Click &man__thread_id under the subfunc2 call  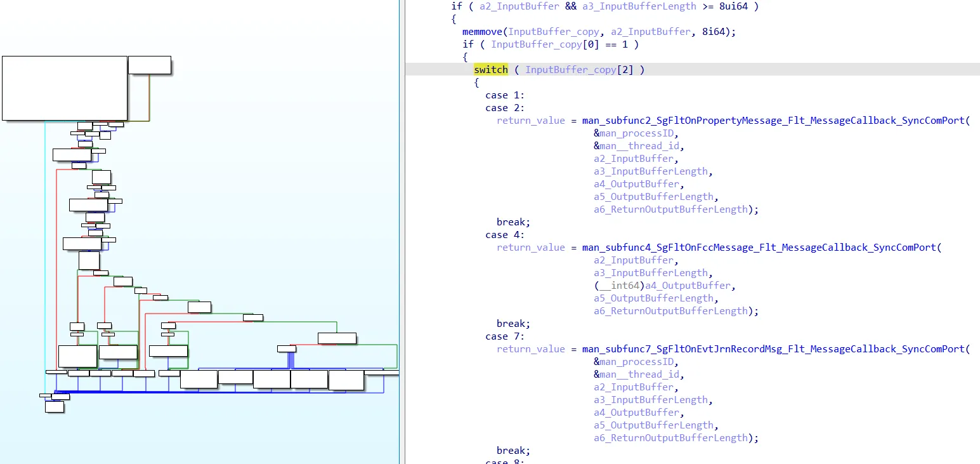tap(639, 146)
